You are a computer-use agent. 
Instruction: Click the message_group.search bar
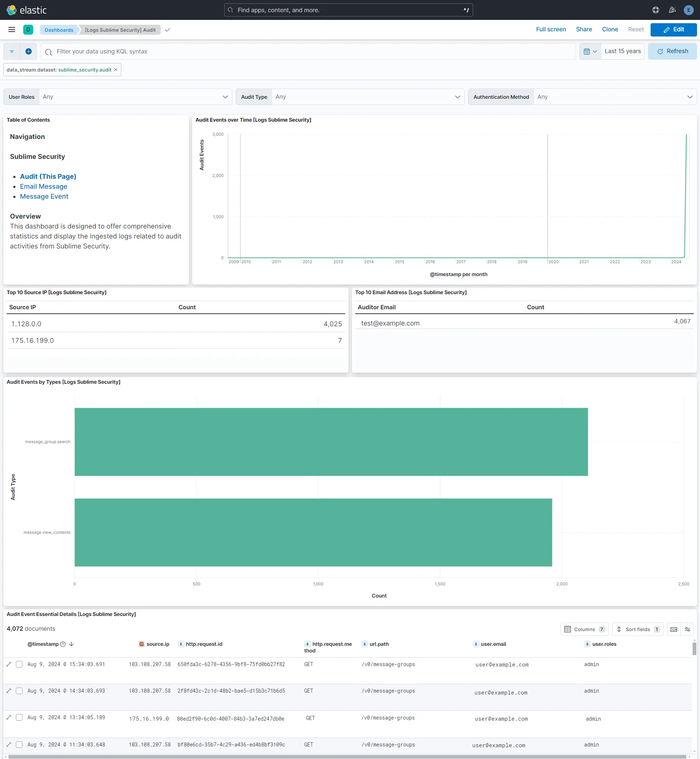[331, 442]
